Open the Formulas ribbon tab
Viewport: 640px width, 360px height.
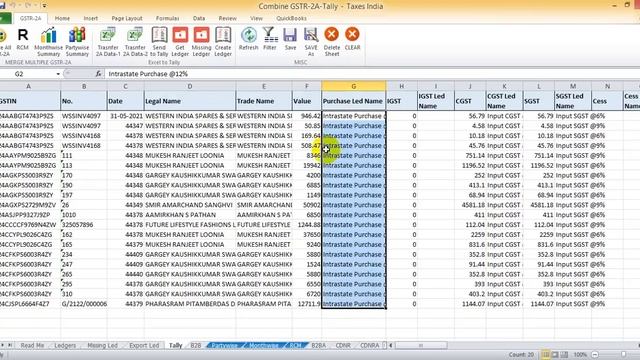(x=167, y=18)
